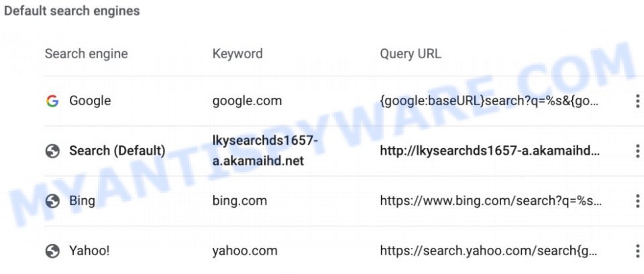Click the http://lkysearchds1657-a.akamaihd query URL

point(490,151)
